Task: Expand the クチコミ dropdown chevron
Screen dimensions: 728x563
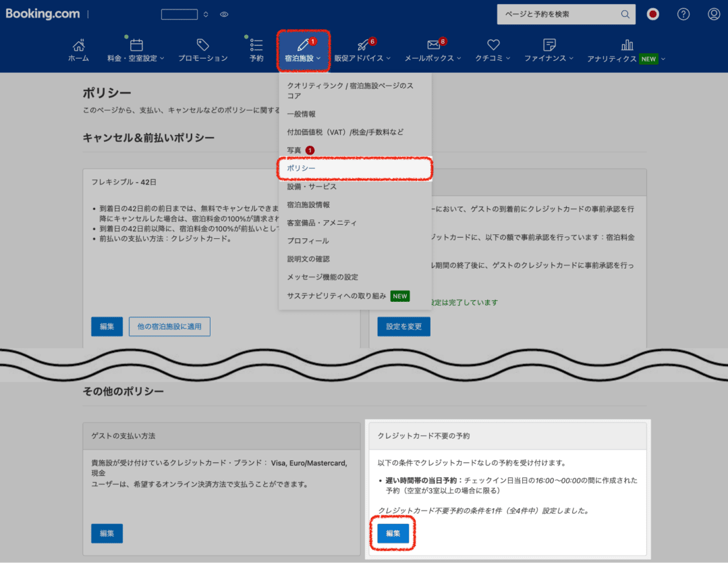Action: pos(507,59)
